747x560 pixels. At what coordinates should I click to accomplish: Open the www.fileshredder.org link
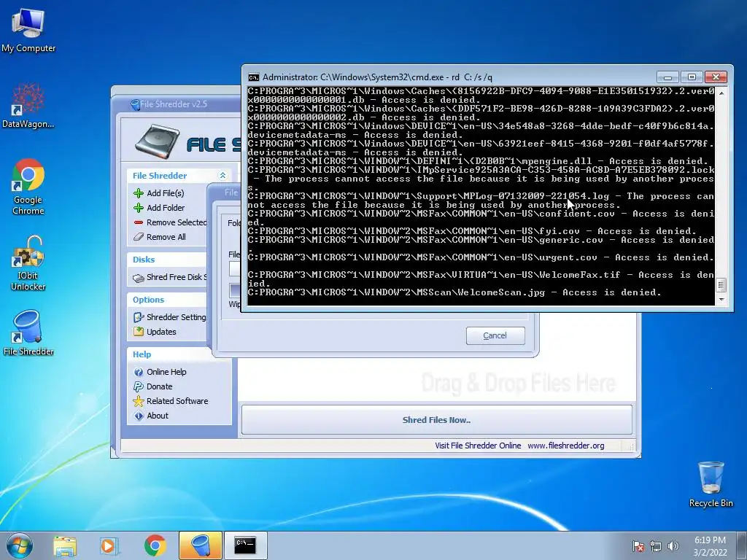[566, 446]
